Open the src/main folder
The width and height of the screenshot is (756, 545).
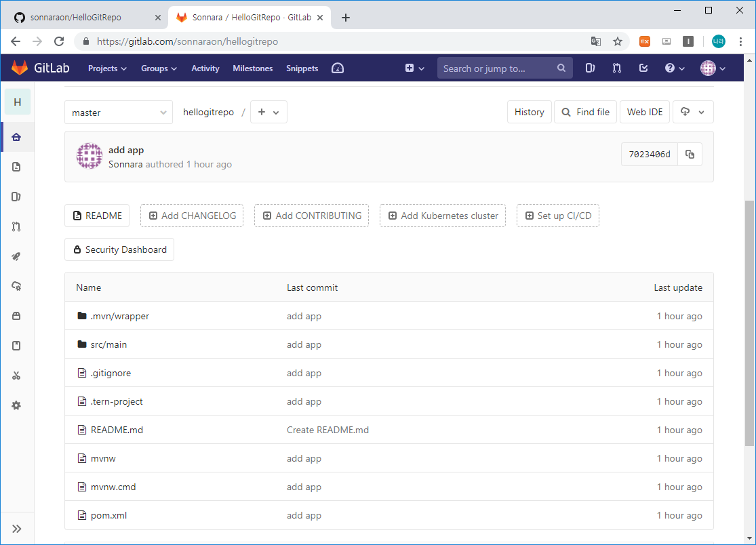pos(108,344)
